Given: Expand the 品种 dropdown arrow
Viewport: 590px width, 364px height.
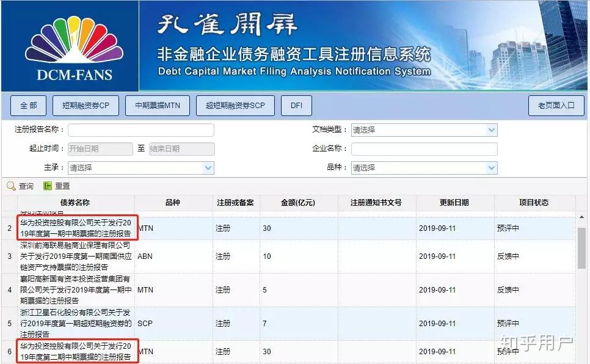Looking at the screenshot, I should [x=492, y=168].
